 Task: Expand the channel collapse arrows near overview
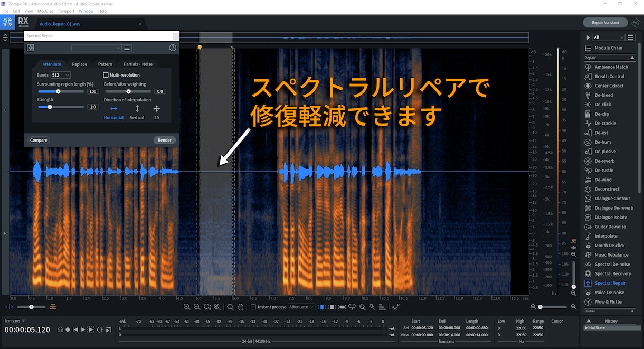[5, 37]
